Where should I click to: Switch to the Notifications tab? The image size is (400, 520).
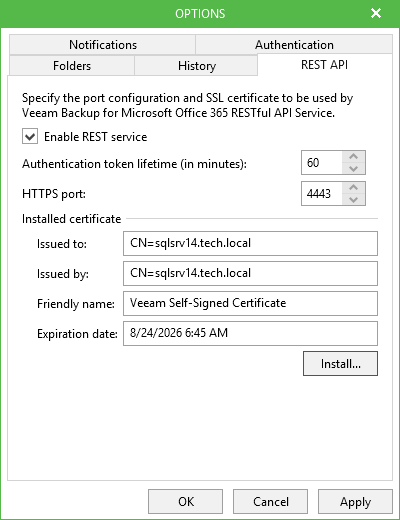tap(103, 45)
